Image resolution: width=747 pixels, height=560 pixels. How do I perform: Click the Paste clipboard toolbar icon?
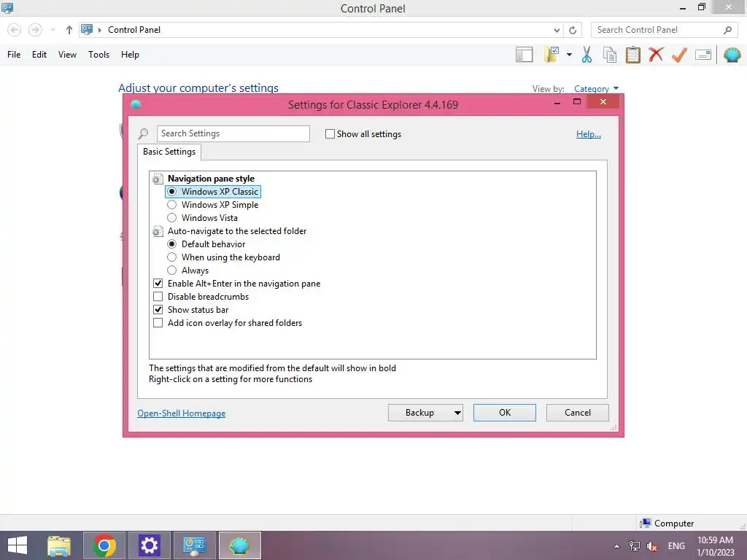tap(632, 55)
